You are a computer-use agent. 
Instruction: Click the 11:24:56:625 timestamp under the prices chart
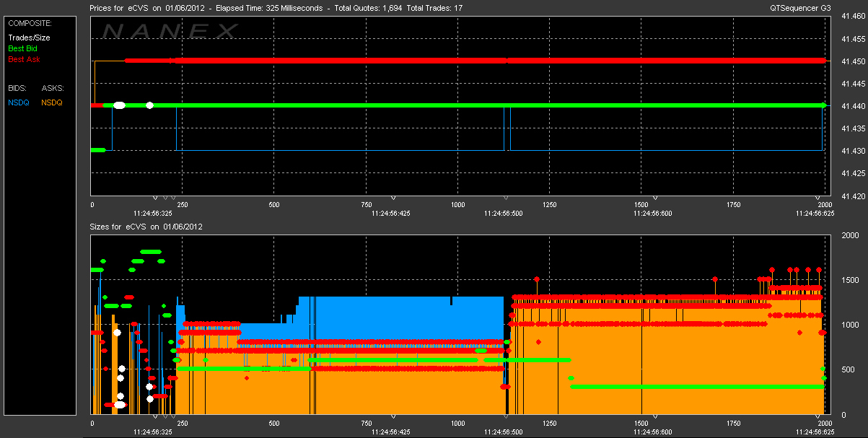(x=815, y=214)
